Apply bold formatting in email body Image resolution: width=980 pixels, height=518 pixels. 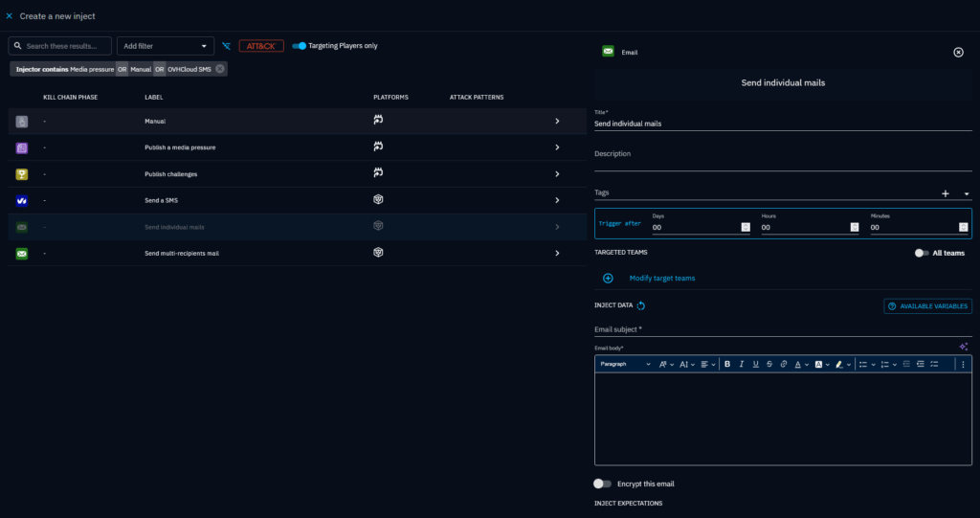tap(727, 365)
